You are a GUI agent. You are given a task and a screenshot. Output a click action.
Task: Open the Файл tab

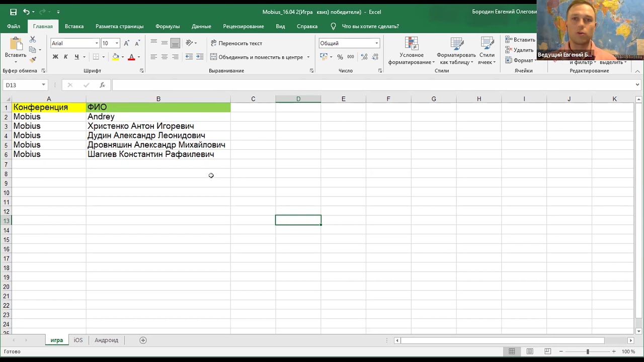pos(14,26)
